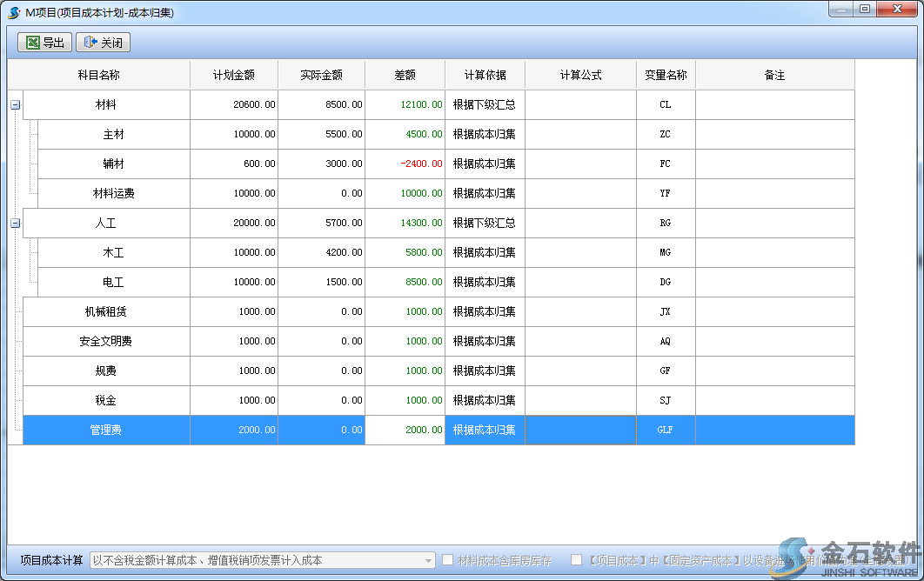Click the 科目名称 column header
924x581 pixels.
[x=98, y=75]
